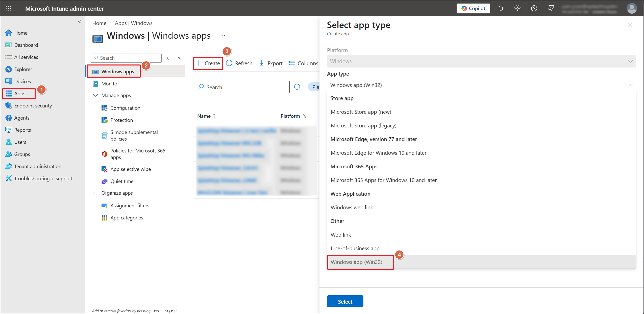The image size is (644, 314).
Task: Choose Microsoft Edge for Windows 10 and later
Action: pos(481,153)
